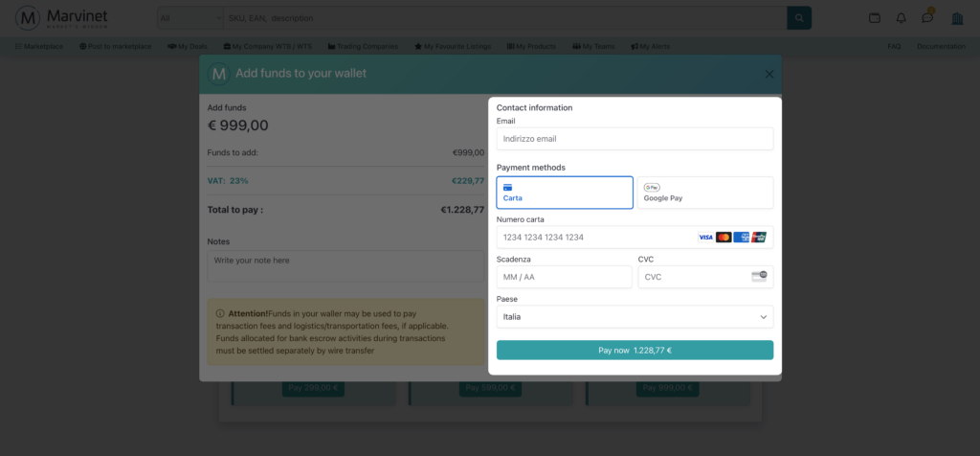Open the Paese country dropdown
Image resolution: width=980 pixels, height=456 pixels.
635,316
